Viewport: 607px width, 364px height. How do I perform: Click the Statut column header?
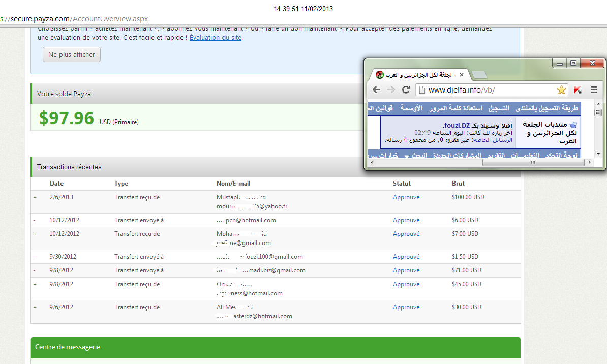(x=402, y=184)
